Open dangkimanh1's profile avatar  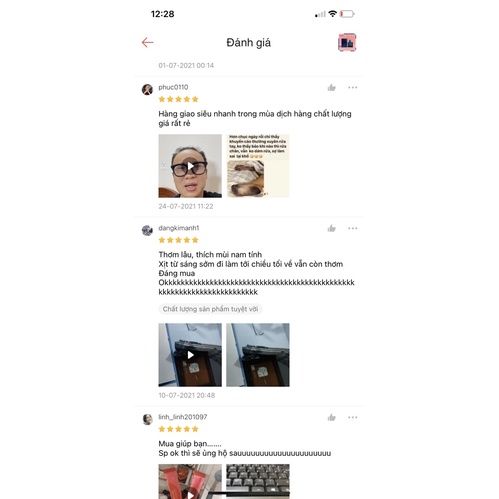click(147, 230)
